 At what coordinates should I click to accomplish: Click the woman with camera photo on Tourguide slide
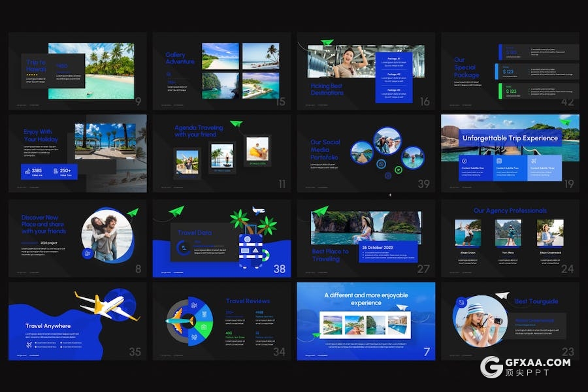pyautogui.click(x=480, y=320)
